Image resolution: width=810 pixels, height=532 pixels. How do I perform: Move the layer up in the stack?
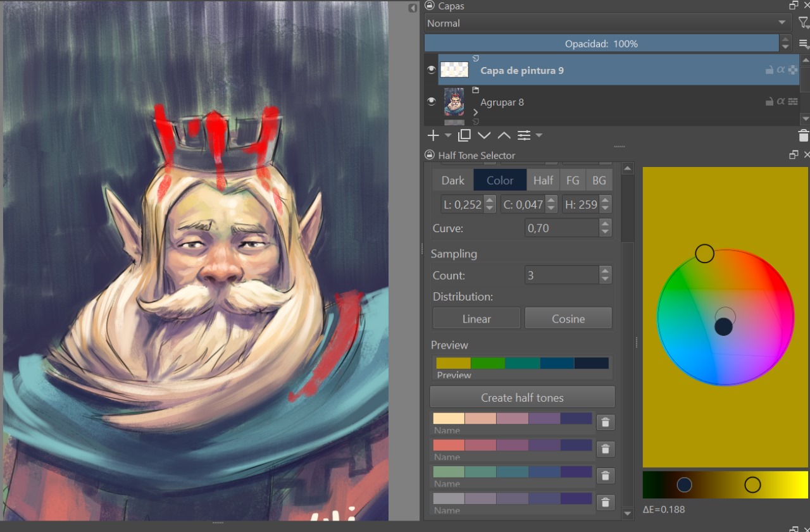coord(504,135)
